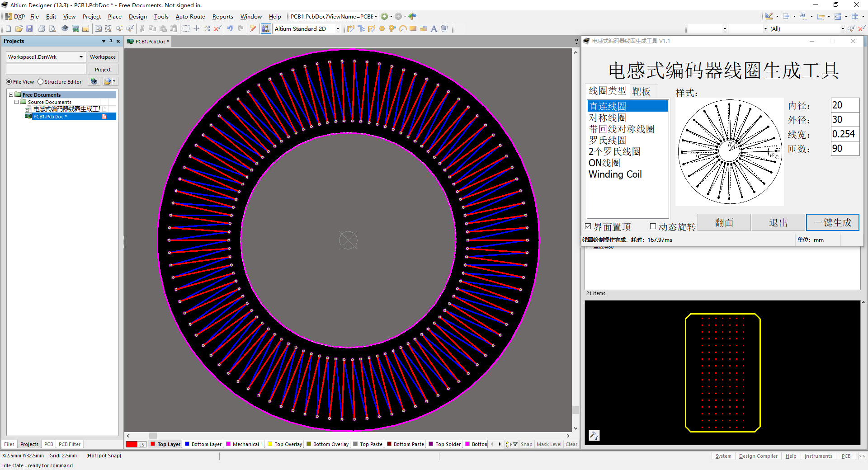Click the Print toolbar icon
This screenshot has width=868, height=470.
(x=42, y=28)
